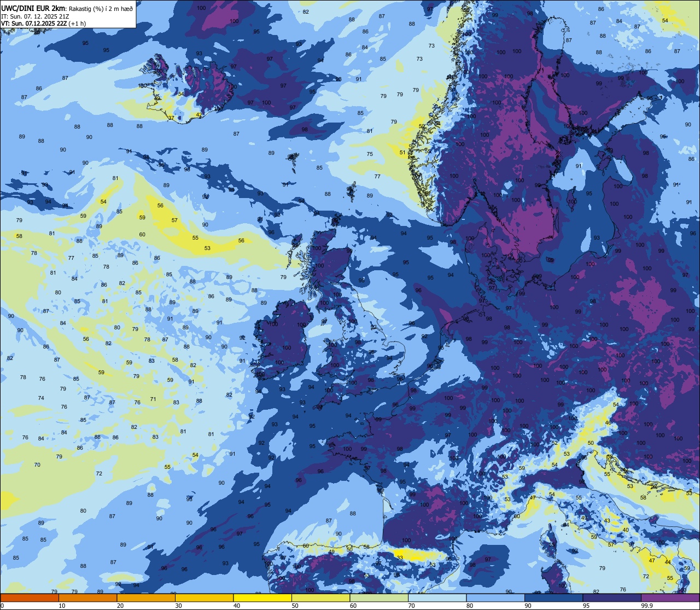Click the 33 humidity value in northern Spain

(x=400, y=557)
